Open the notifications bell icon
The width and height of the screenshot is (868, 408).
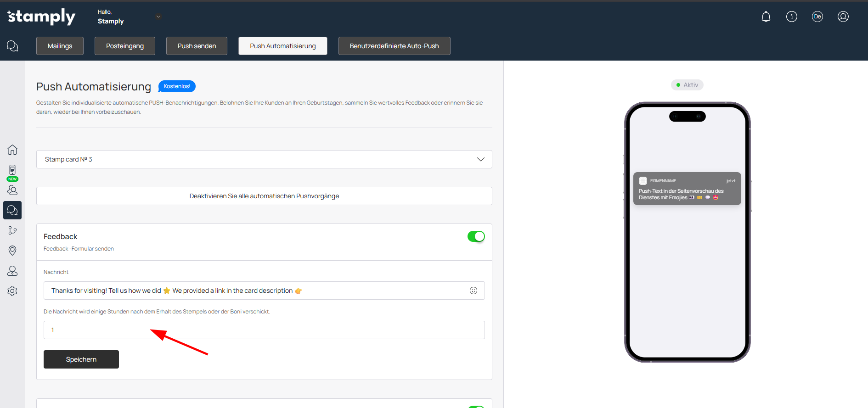766,17
